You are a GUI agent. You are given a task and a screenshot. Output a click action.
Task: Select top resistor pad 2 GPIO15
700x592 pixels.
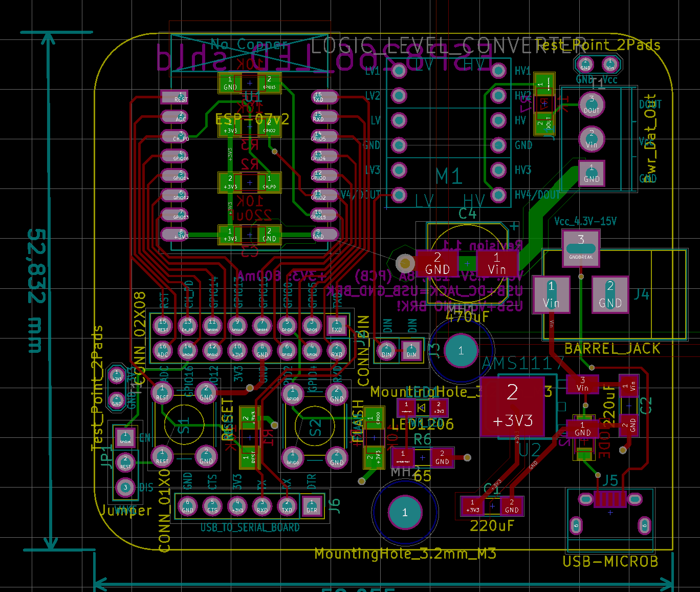pos(270,83)
